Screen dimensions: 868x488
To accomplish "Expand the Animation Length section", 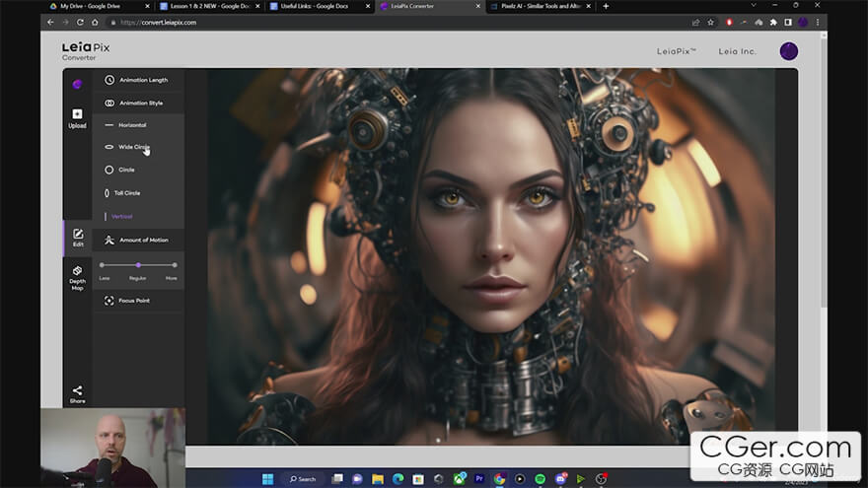I will tap(138, 80).
